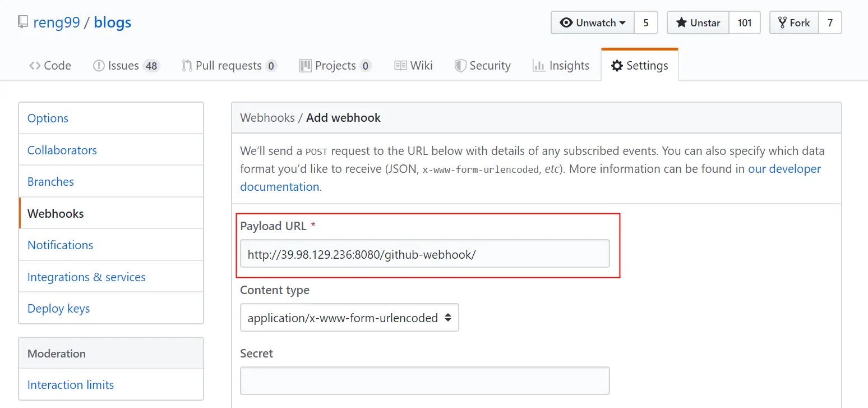Click the fork icon on Fork button

782,22
